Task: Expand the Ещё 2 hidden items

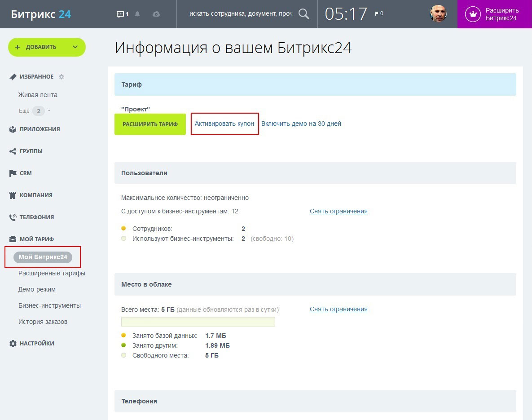Action: click(x=34, y=111)
